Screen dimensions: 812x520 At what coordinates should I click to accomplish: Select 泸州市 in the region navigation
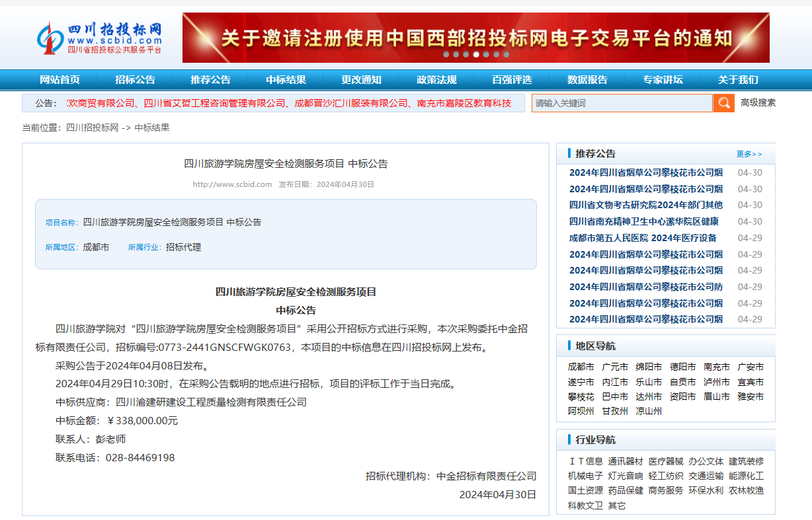[717, 382]
